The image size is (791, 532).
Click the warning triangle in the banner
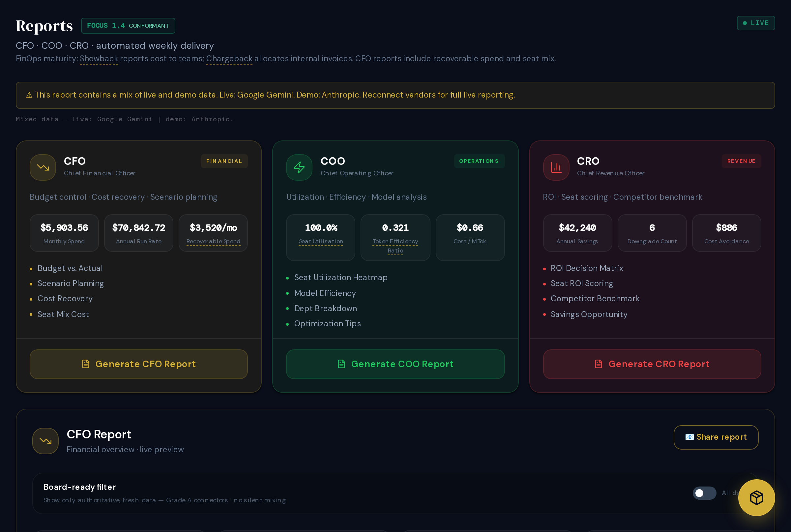(29, 95)
